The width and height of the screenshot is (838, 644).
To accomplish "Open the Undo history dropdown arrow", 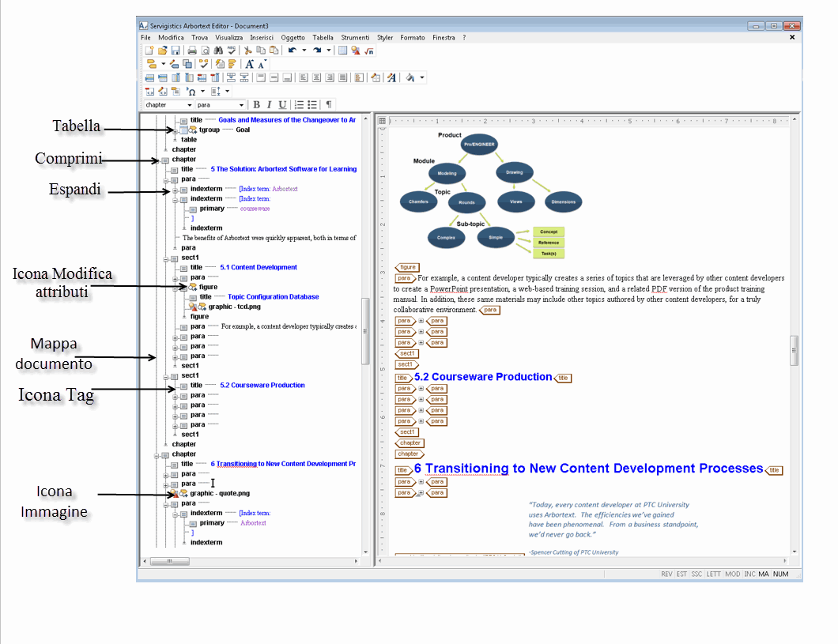I will 304,51.
